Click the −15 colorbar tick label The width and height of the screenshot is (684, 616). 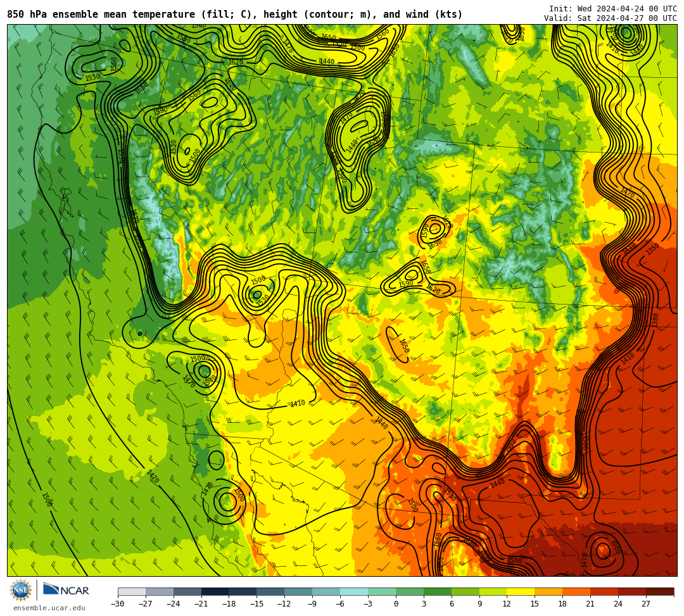point(257,604)
